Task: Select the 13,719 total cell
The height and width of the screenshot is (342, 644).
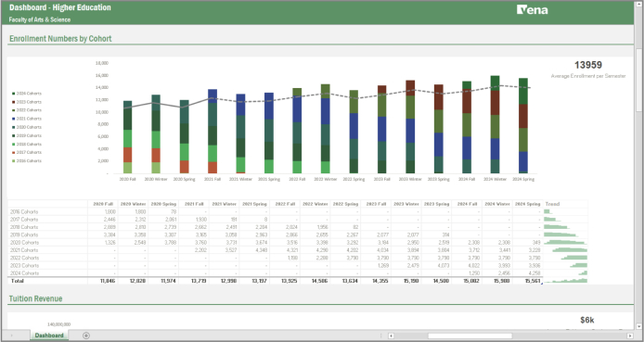Action: tap(194, 281)
